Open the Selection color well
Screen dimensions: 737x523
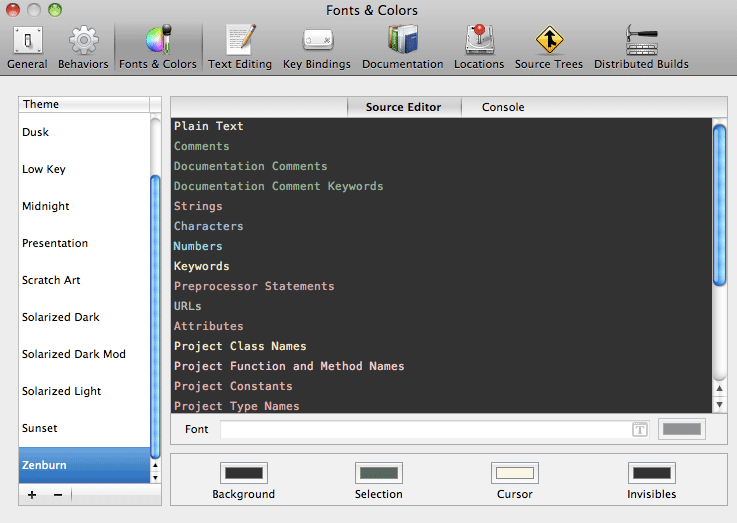click(x=378, y=473)
